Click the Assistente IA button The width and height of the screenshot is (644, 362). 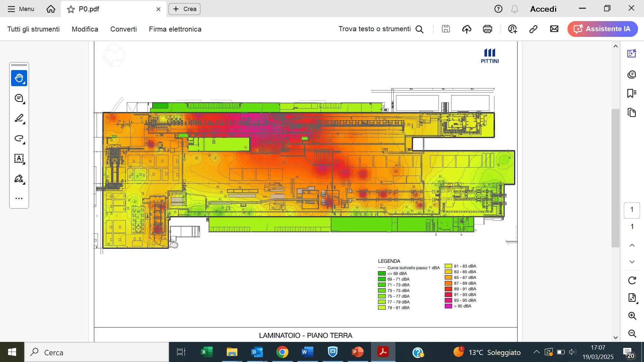pos(603,29)
